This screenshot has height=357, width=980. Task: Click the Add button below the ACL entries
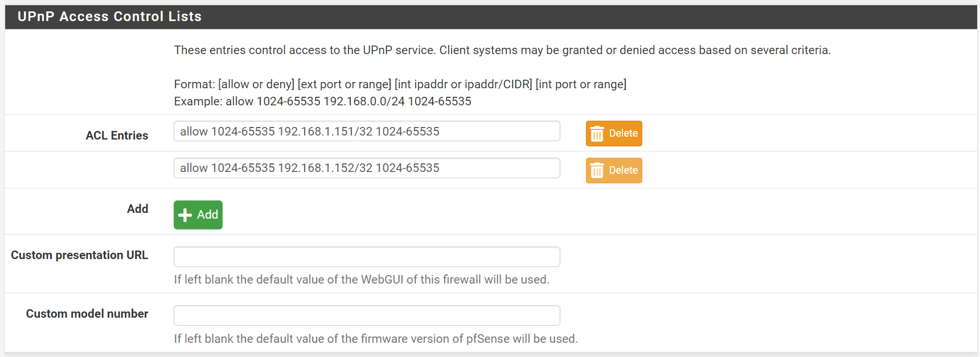[x=198, y=215]
